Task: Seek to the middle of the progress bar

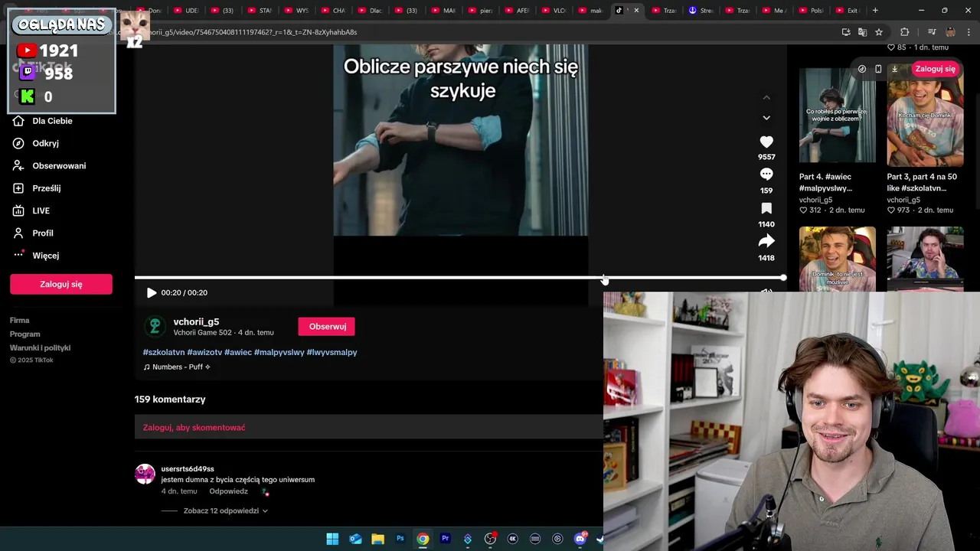Action: (x=459, y=278)
